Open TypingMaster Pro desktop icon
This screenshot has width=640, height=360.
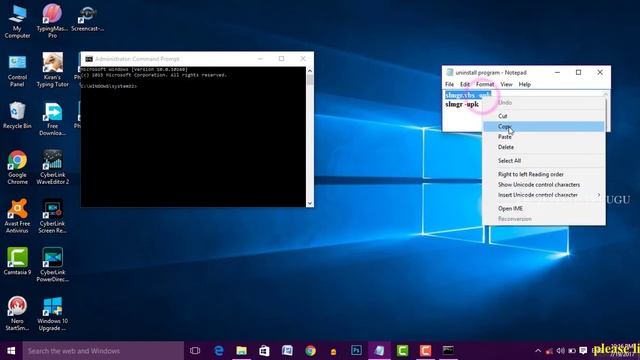click(x=52, y=21)
